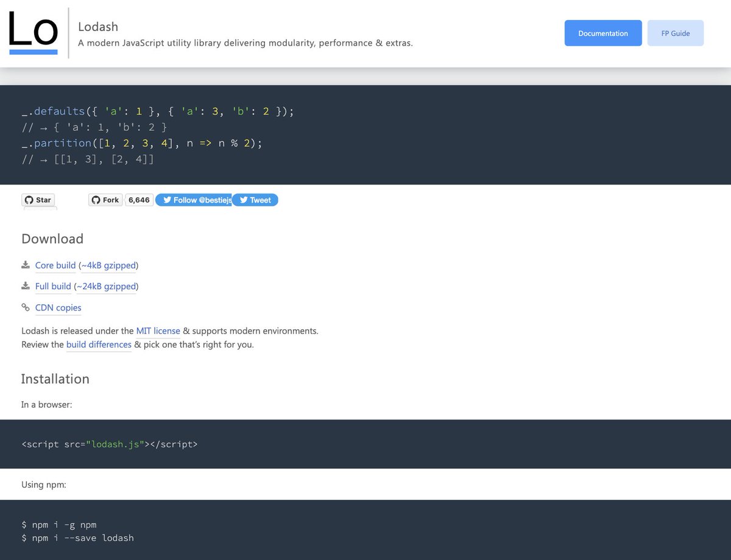Open the ~24kB gzipped link
This screenshot has height=560, width=731.
tap(106, 286)
